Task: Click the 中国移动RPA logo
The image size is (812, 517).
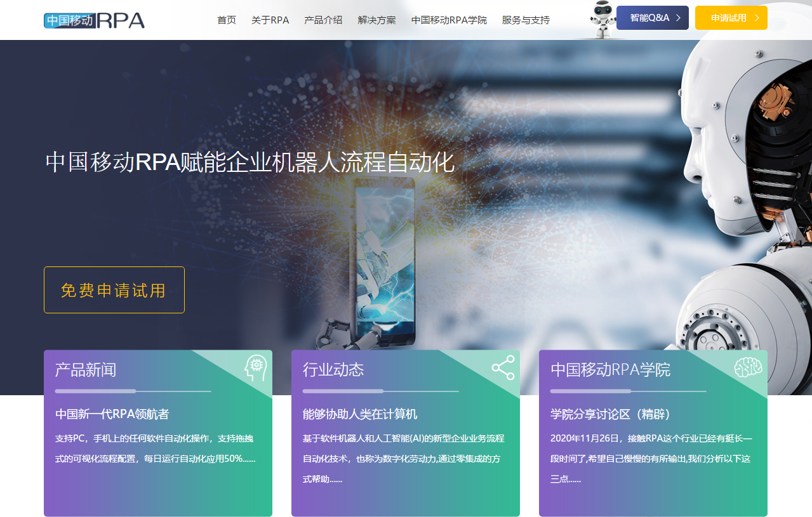Action: pyautogui.click(x=95, y=20)
